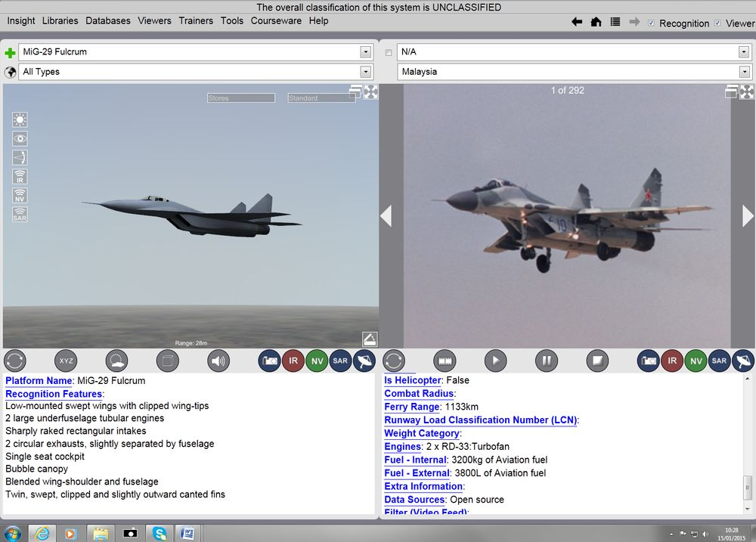The height and width of the screenshot is (542, 756).
Task: Open the All Types dropdown
Action: (x=365, y=72)
